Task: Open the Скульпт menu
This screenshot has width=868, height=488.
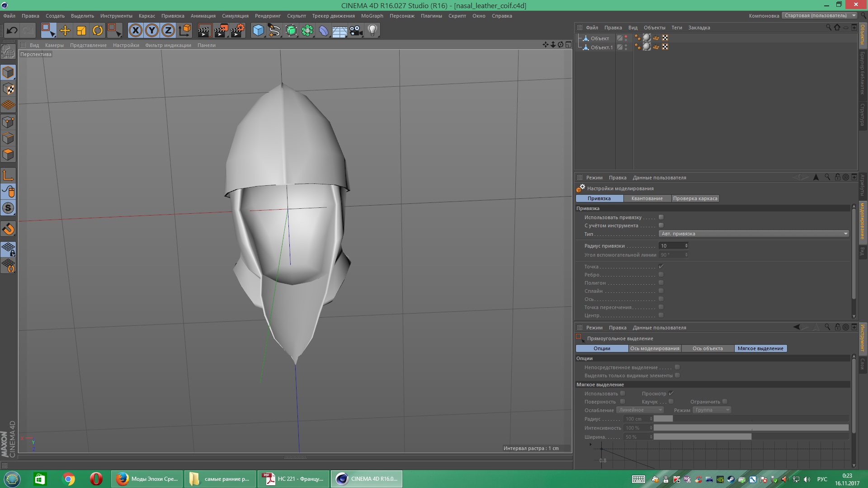Action: [x=297, y=16]
